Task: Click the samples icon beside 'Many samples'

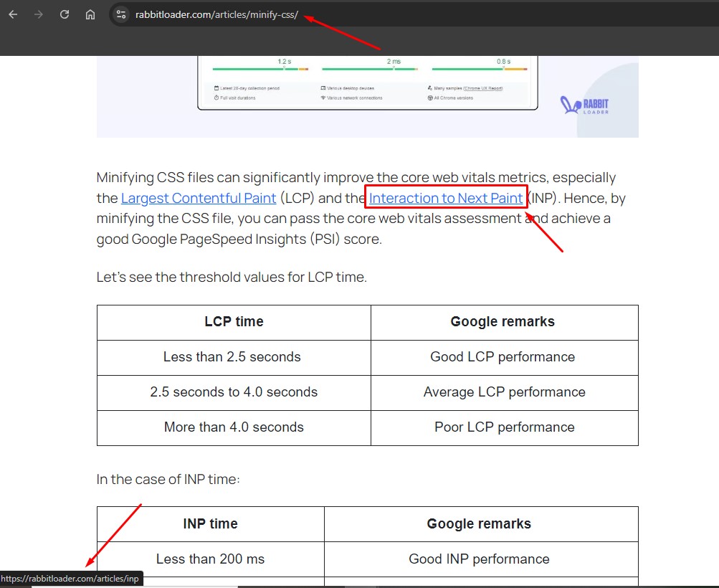Action: (429, 87)
